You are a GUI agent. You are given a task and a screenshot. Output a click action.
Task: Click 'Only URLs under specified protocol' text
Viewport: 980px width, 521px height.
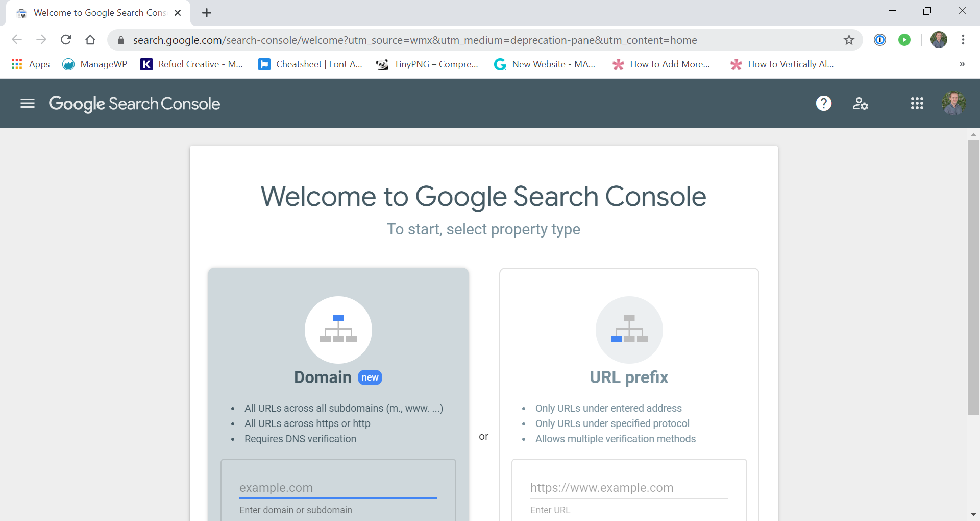[x=612, y=423]
